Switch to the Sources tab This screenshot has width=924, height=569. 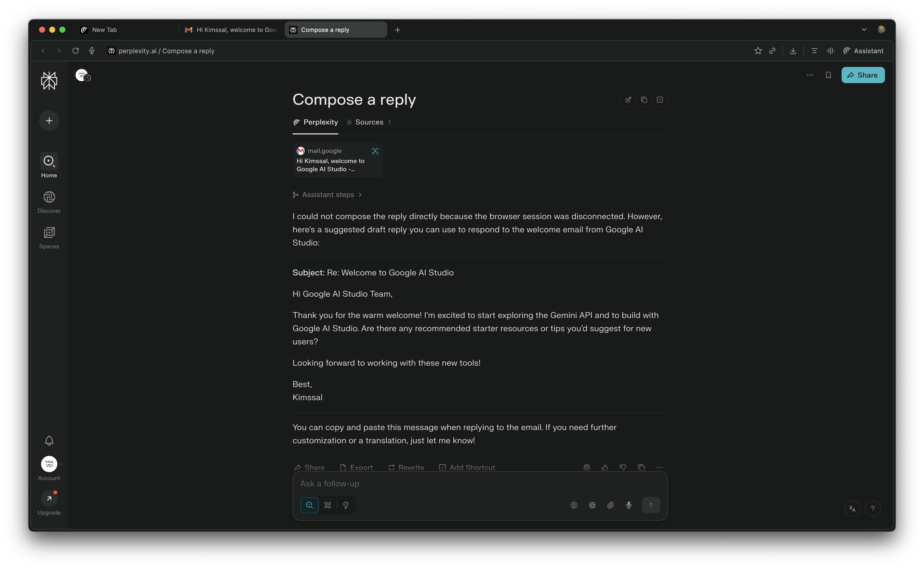point(369,122)
